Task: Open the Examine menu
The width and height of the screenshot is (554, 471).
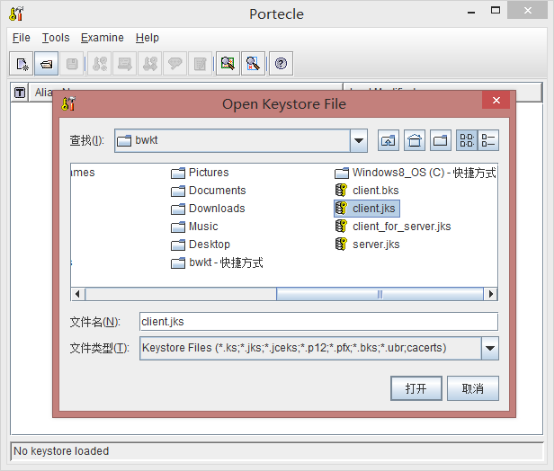Action: pyautogui.click(x=102, y=37)
